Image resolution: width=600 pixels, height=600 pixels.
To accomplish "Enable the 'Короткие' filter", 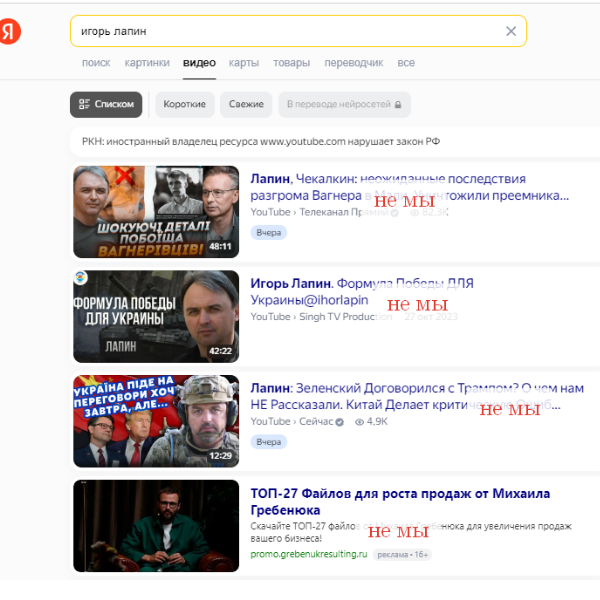I will [x=184, y=104].
